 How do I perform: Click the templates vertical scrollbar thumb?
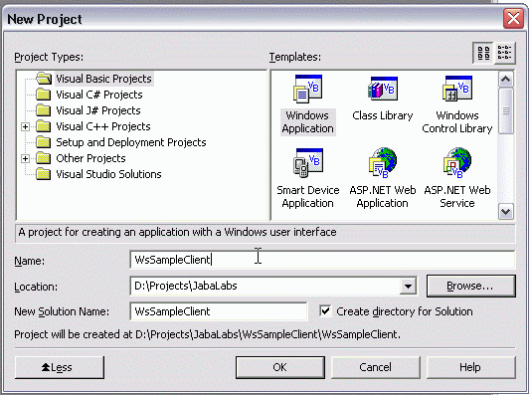[x=506, y=111]
